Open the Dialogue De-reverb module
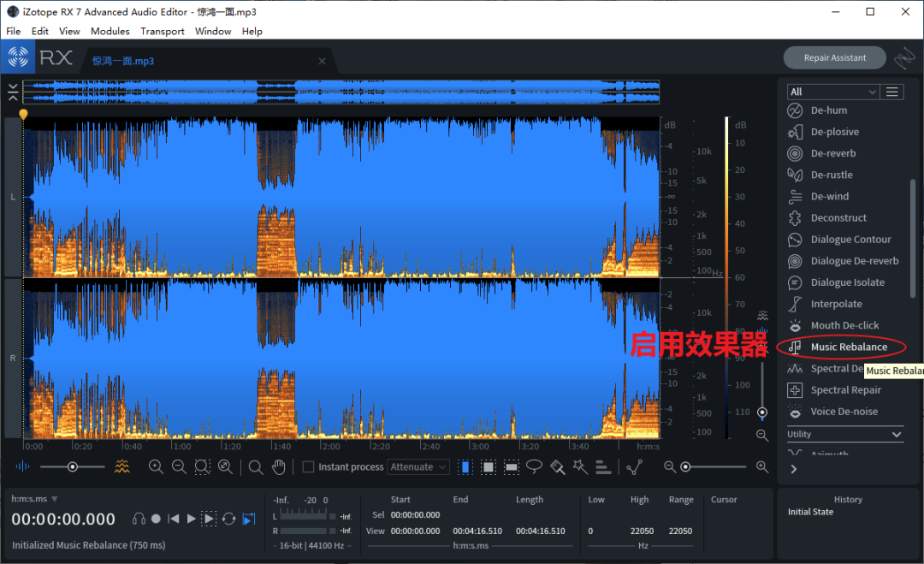Viewport: 924px width, 564px height. [844, 261]
